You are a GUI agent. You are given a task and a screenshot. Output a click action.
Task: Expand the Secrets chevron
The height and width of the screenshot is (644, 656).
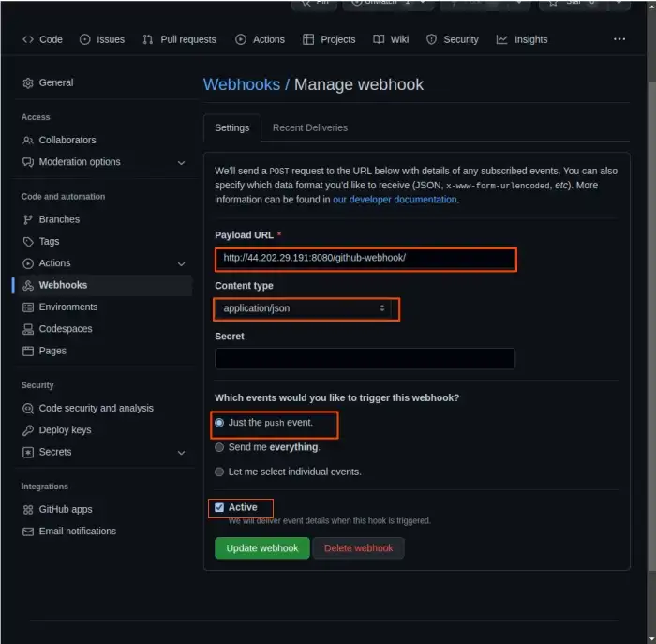coord(181,453)
